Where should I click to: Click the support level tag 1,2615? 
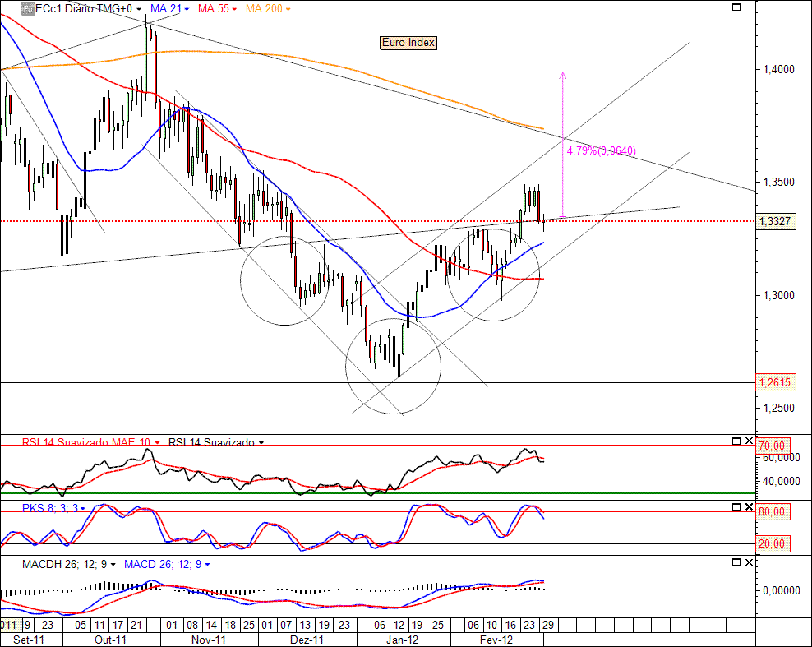[x=775, y=383]
